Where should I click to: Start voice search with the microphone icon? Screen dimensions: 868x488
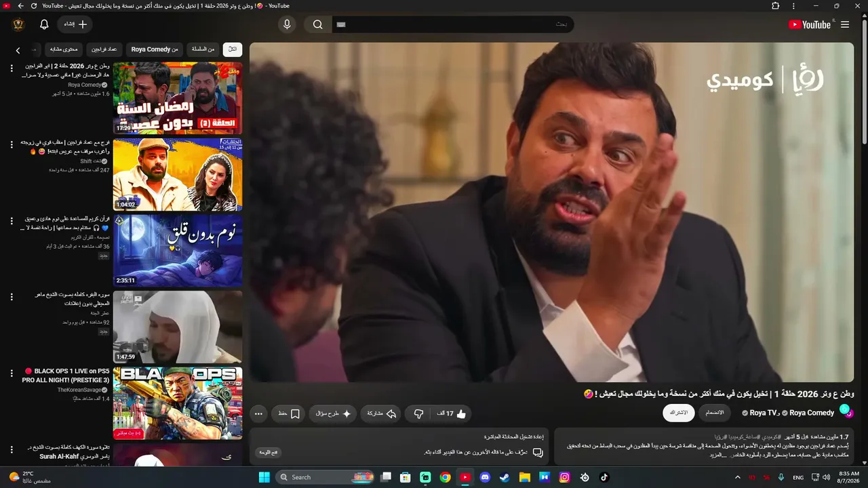click(x=287, y=24)
